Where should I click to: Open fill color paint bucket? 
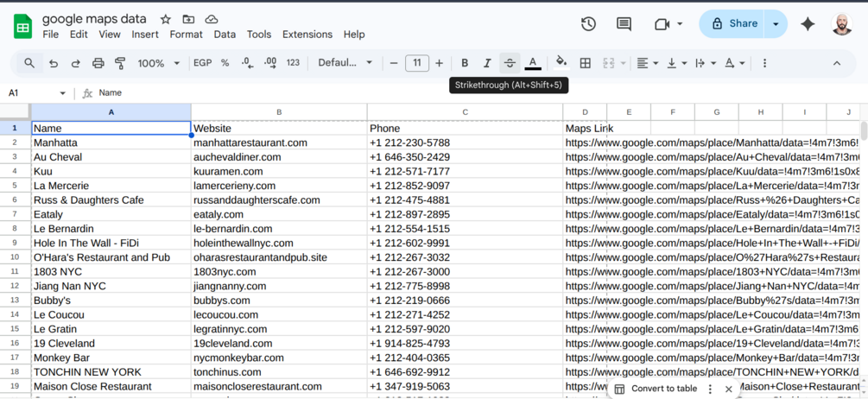point(561,63)
